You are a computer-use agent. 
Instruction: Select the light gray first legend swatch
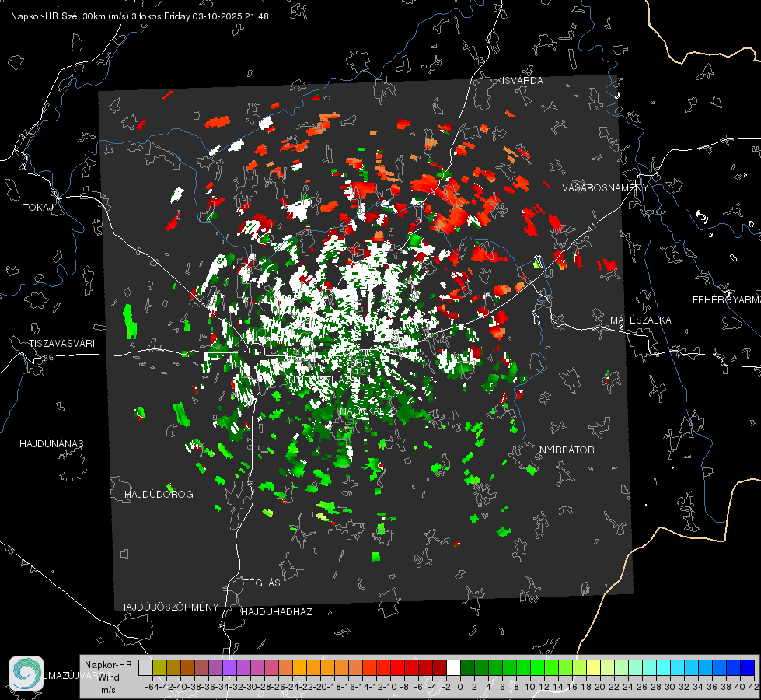[145, 667]
